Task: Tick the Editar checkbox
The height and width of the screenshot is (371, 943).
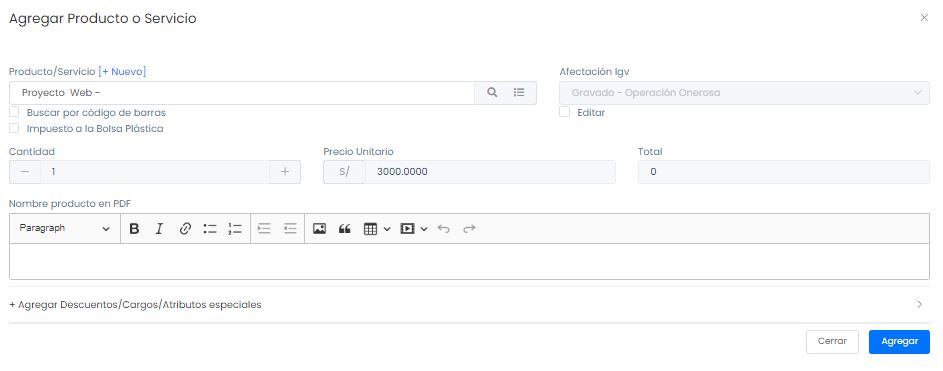Action: (564, 112)
